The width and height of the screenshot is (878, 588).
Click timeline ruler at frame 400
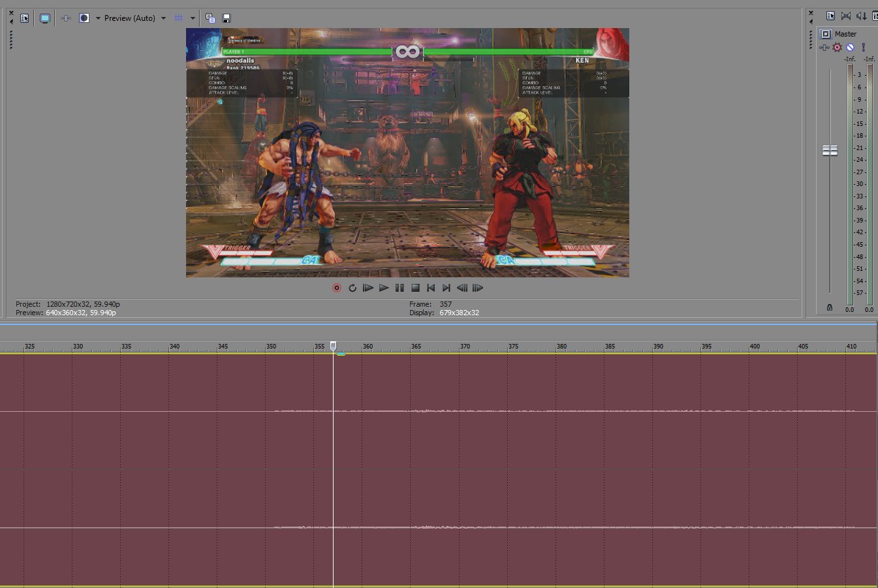pyautogui.click(x=755, y=347)
